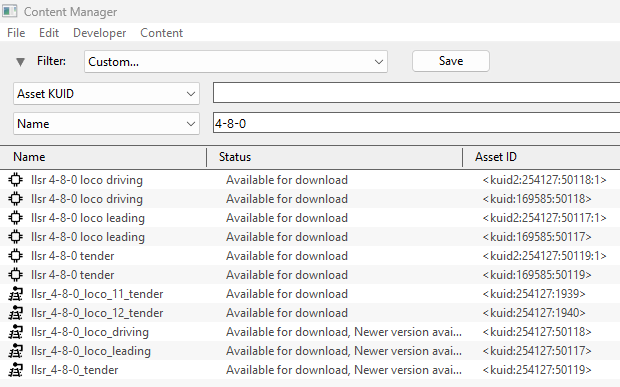The width and height of the screenshot is (620, 387).
Task: Focus the Asset KUID value field
Action: click(x=416, y=93)
